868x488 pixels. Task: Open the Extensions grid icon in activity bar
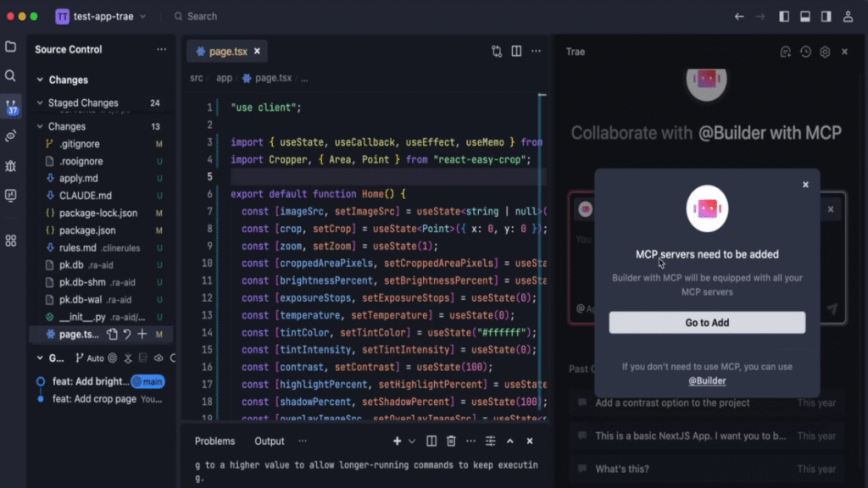tap(10, 241)
